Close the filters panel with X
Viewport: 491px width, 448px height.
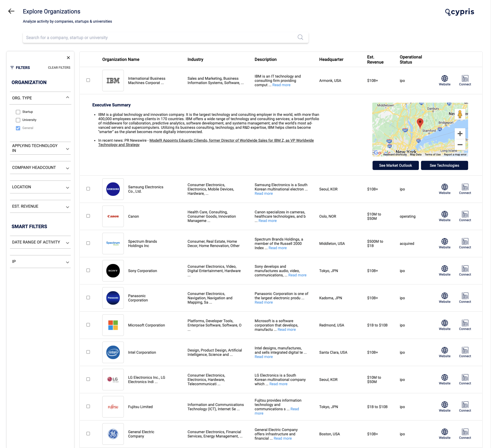[68, 58]
